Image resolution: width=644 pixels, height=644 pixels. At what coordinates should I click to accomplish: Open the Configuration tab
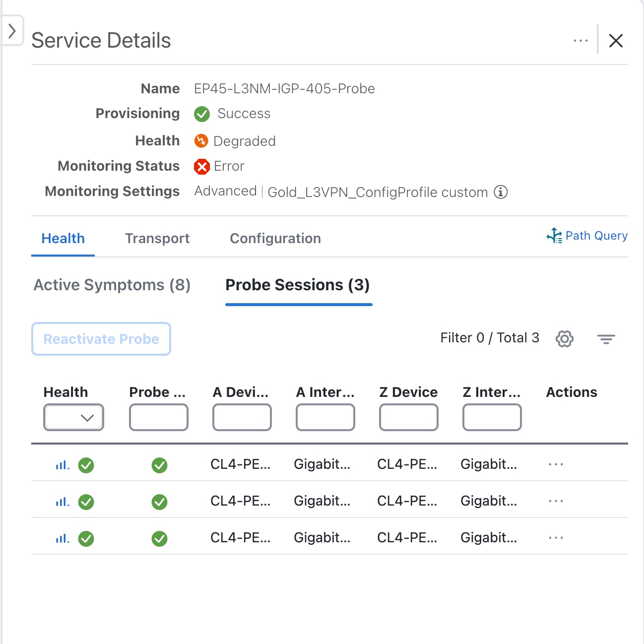[x=275, y=239]
